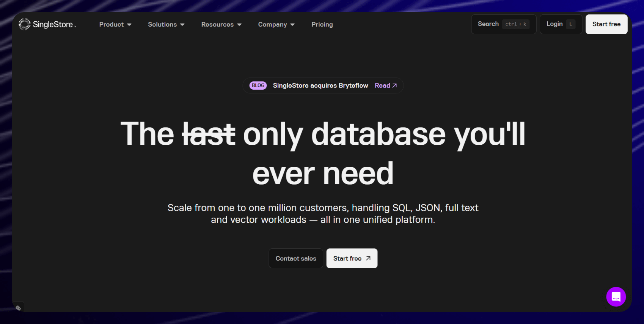Click the cookie settings icon at bottom-left

tap(18, 308)
